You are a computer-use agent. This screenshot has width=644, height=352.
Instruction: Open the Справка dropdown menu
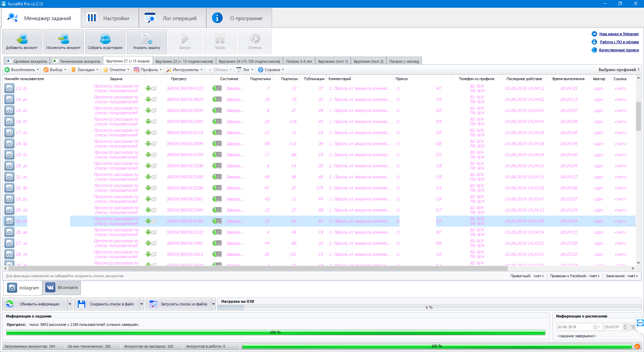[x=271, y=70]
